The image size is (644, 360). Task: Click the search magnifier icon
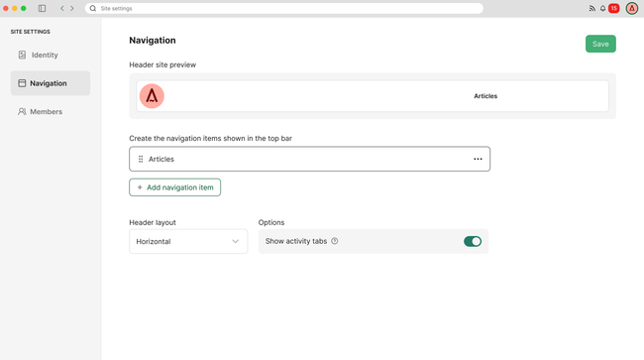point(93,8)
